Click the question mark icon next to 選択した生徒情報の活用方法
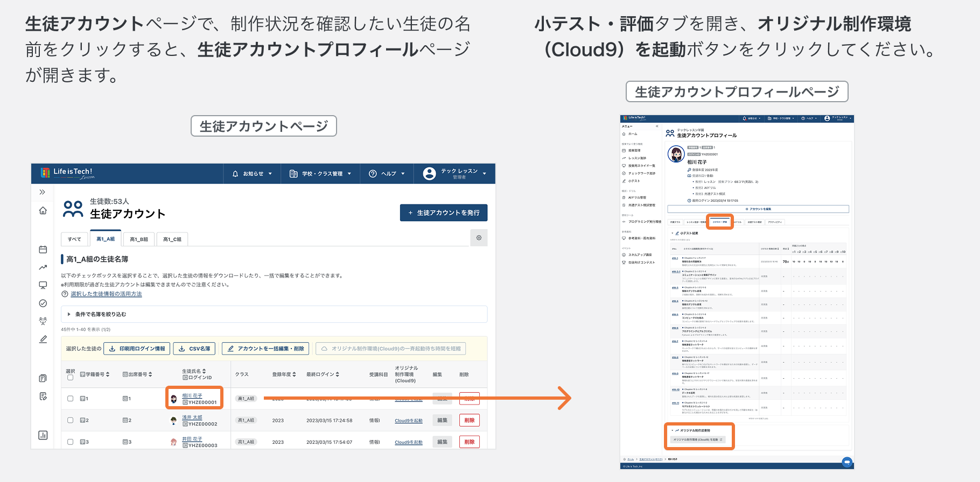980x482 pixels. point(65,294)
